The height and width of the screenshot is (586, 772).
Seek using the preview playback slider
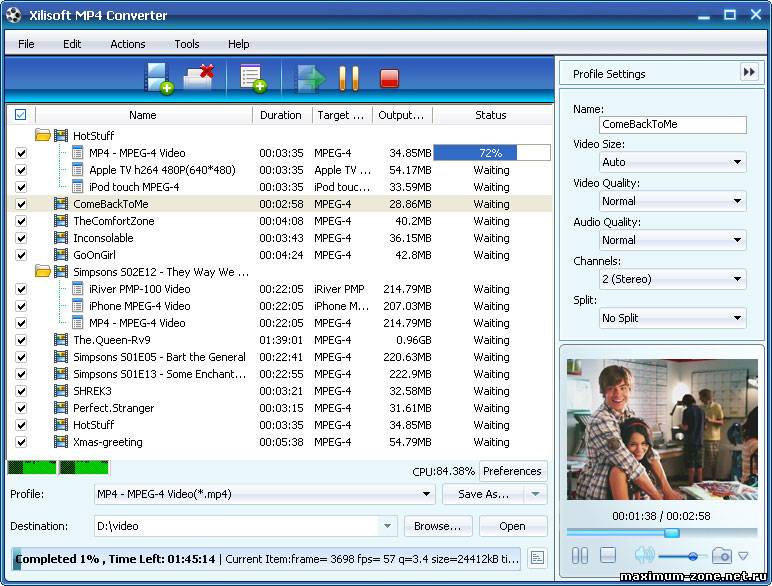coord(662,532)
